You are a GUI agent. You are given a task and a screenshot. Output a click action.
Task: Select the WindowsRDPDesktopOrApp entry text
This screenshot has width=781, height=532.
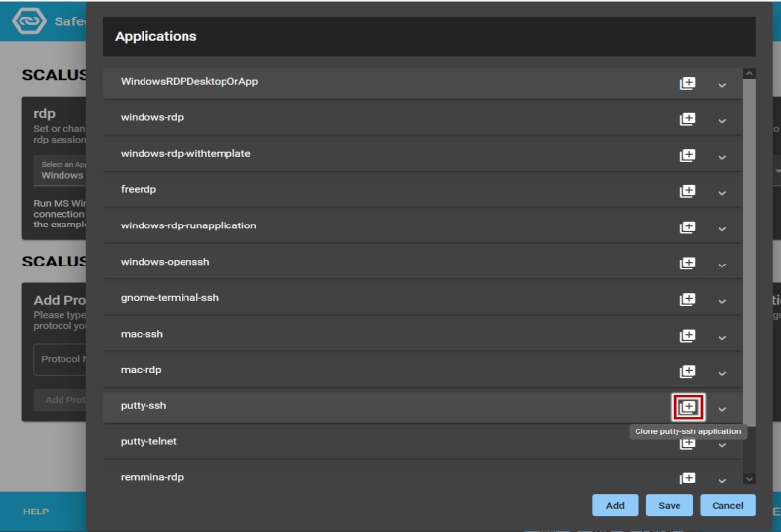(x=189, y=82)
